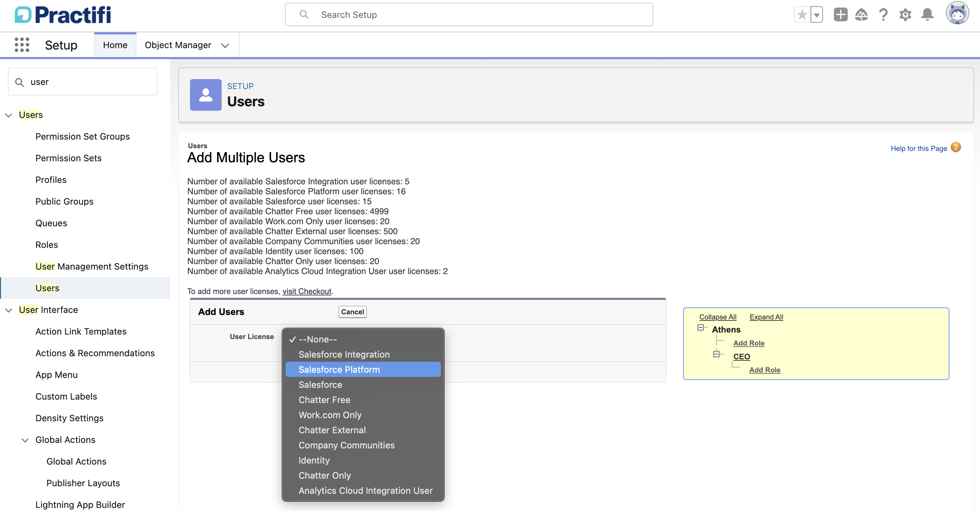The image size is (980, 511).
Task: Click the Search Setup field
Action: [469, 14]
